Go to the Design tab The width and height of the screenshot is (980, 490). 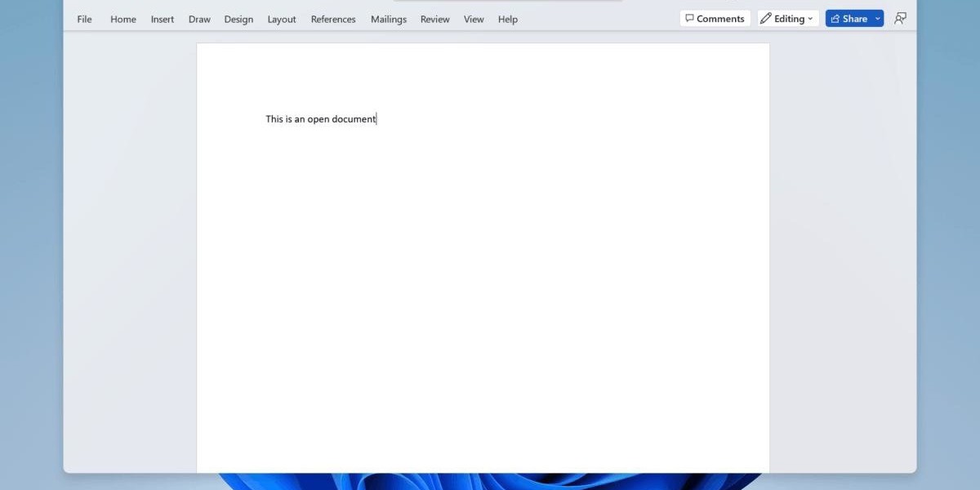point(238,20)
